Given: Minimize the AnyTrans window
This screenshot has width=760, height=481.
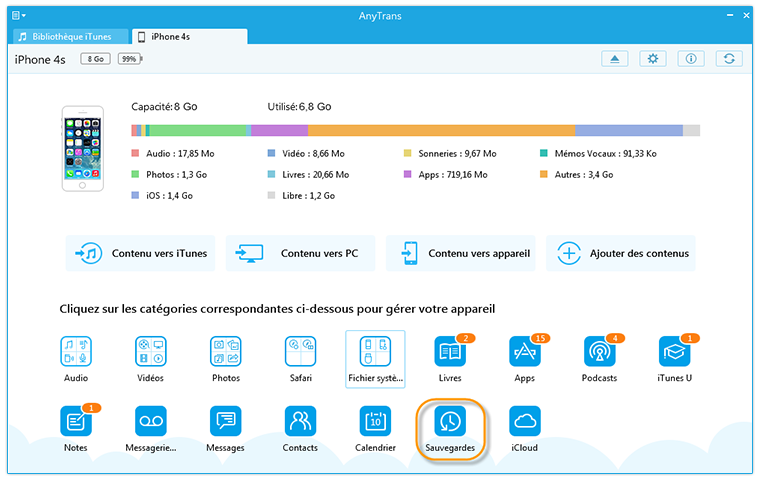Looking at the screenshot, I should click(730, 16).
